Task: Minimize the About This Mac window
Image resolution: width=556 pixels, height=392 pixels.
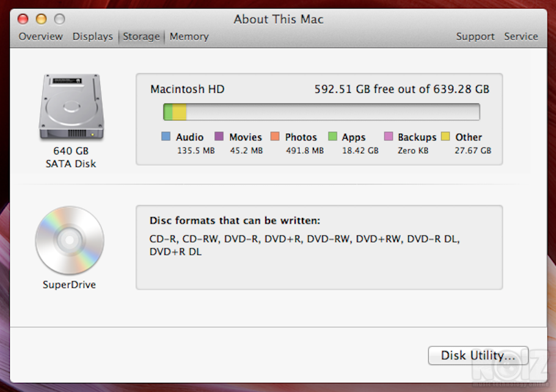Action: click(41, 19)
